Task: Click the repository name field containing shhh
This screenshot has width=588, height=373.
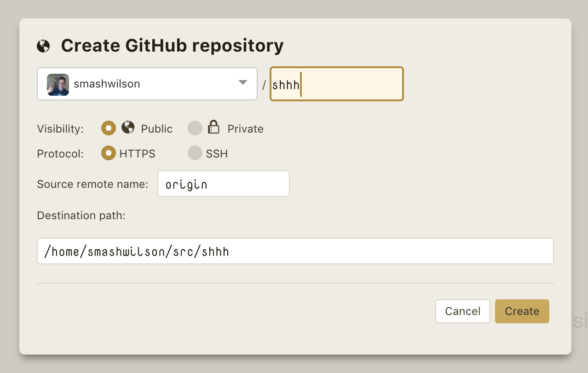Action: pos(337,84)
